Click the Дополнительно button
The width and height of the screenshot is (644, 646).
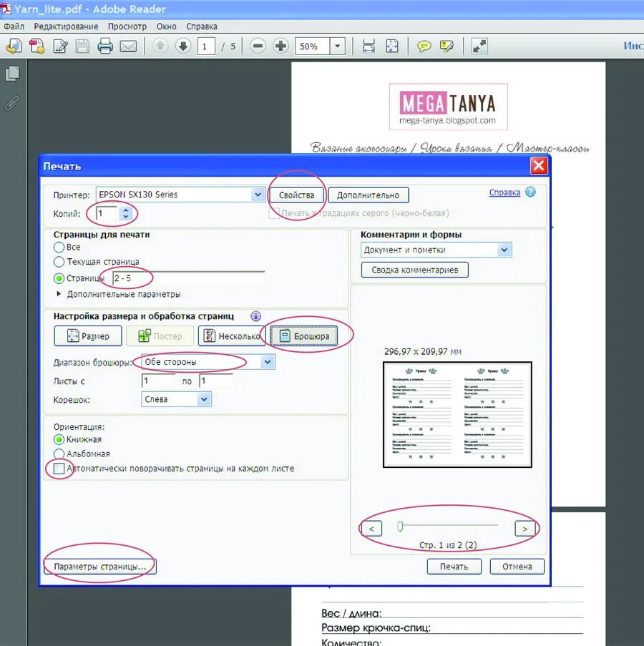click(369, 195)
